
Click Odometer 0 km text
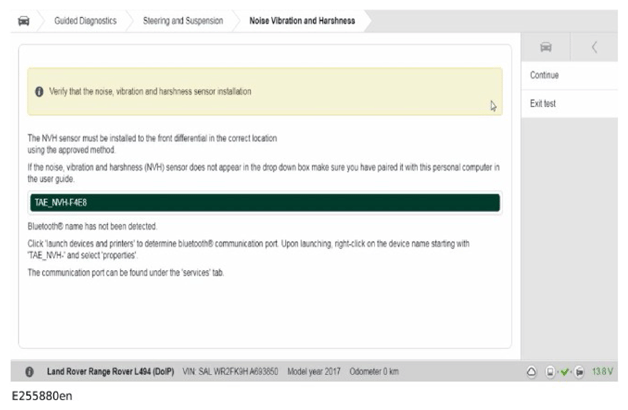[374, 372]
